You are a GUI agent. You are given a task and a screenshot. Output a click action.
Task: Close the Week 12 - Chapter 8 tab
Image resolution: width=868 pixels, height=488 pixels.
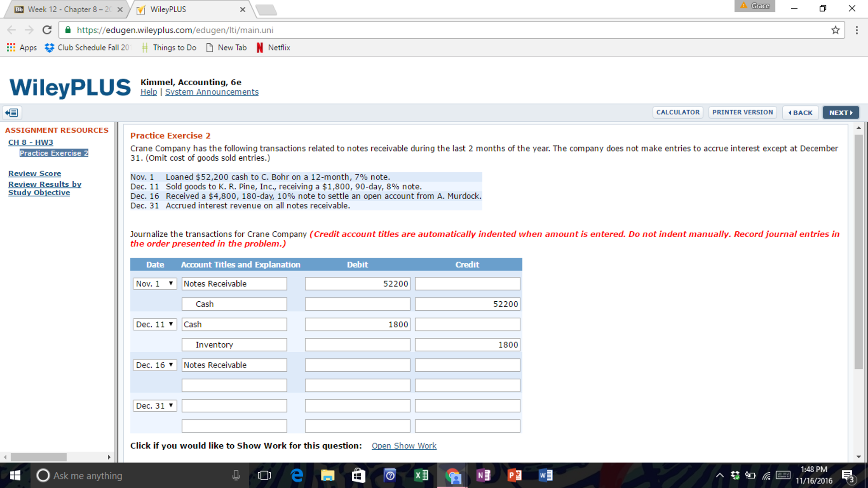pos(120,9)
